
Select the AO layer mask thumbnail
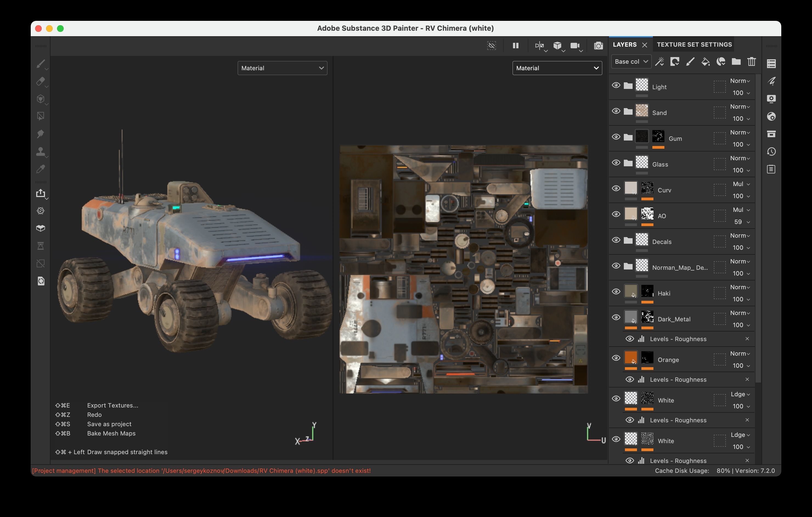(647, 214)
